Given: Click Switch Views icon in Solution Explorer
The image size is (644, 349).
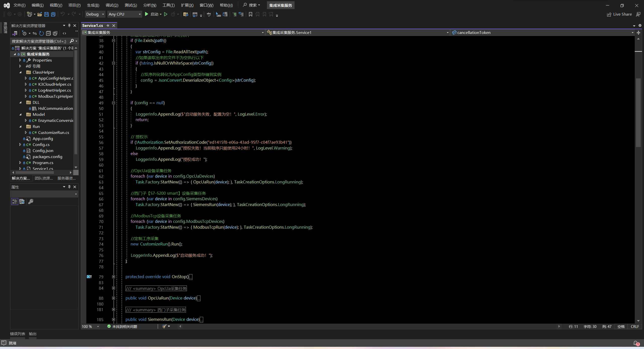Looking at the screenshot, I should [x=15, y=33].
